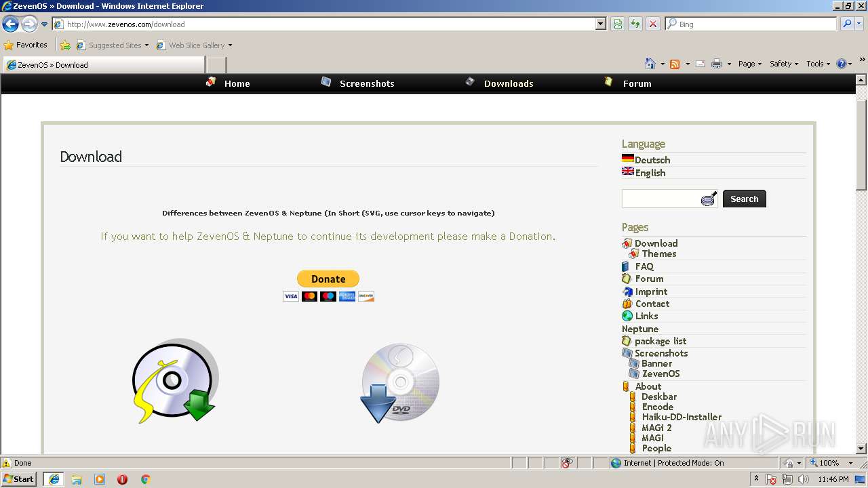868x488 pixels.
Task: Click the RSS feeds icon
Action: (675, 64)
